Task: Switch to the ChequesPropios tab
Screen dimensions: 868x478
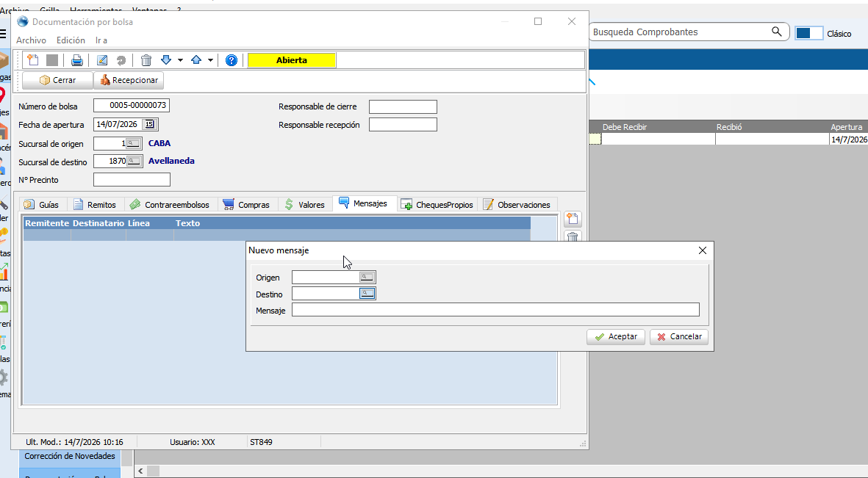Action: coord(437,204)
